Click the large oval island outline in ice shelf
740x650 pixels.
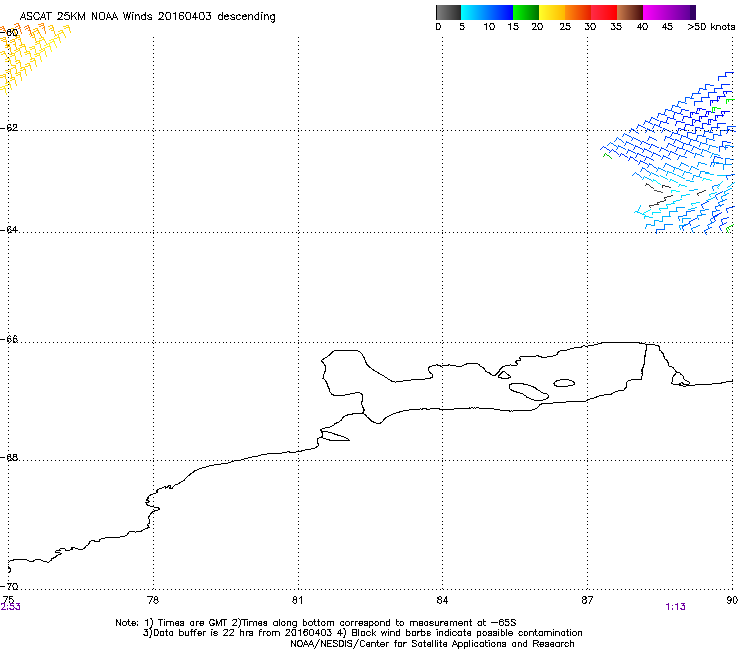(529, 392)
